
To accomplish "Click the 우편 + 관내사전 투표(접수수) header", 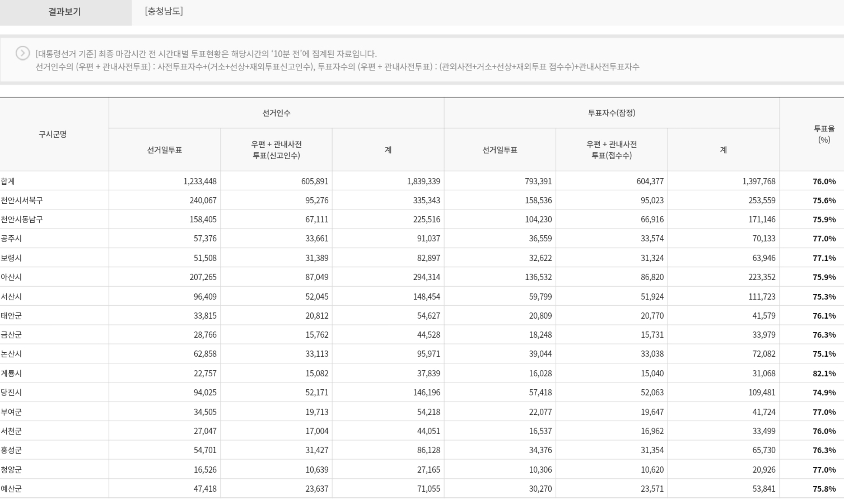I will coord(611,150).
